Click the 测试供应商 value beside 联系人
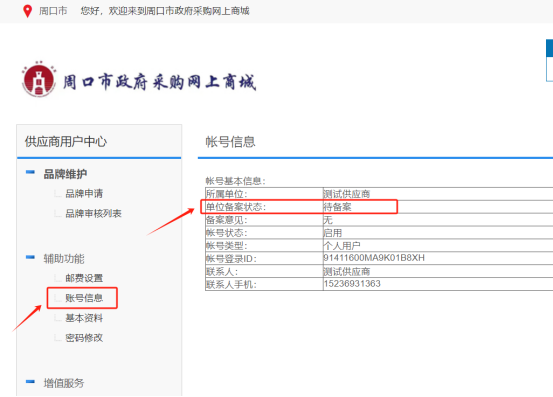553x397 pixels. pyautogui.click(x=347, y=271)
